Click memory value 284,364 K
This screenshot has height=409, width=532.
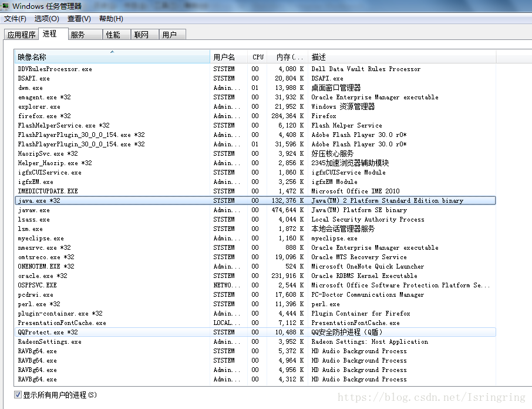288,116
